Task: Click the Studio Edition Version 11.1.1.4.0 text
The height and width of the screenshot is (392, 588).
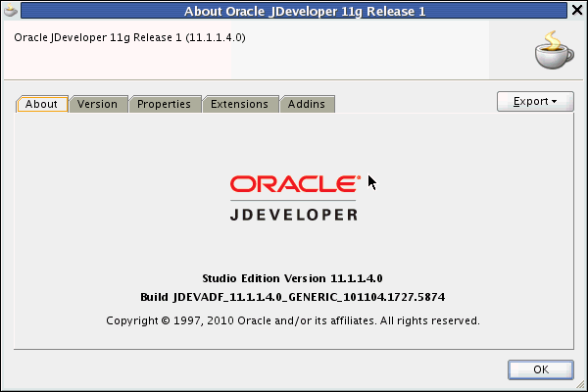Action: pyautogui.click(x=292, y=278)
